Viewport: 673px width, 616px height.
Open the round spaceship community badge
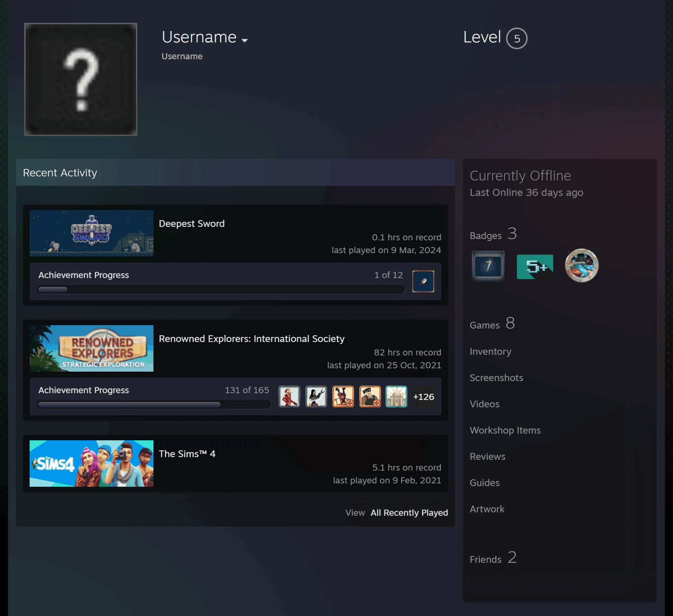click(x=582, y=265)
